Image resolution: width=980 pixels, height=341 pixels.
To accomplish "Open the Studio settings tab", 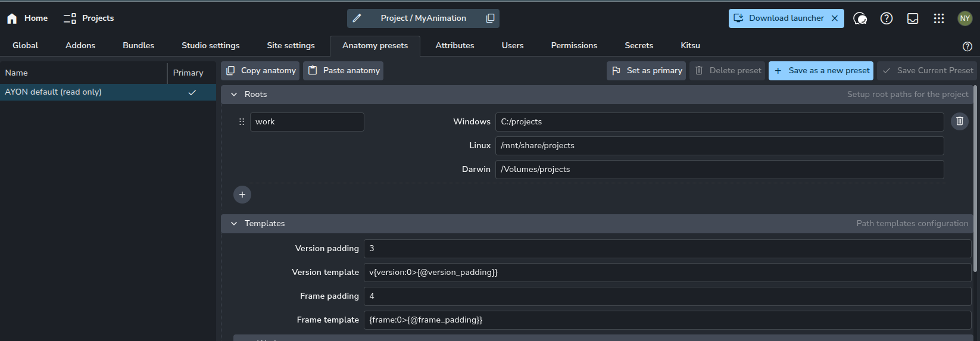I will point(210,45).
